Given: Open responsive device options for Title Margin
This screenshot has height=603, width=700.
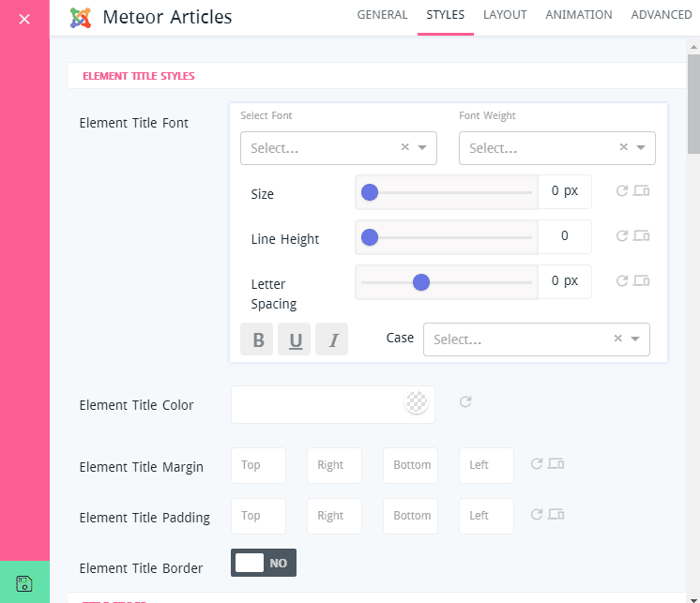Looking at the screenshot, I should 556,464.
